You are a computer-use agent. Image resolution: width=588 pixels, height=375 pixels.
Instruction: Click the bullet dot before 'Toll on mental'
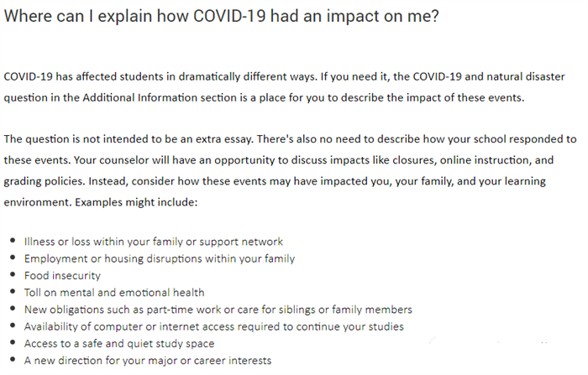tap(13, 291)
